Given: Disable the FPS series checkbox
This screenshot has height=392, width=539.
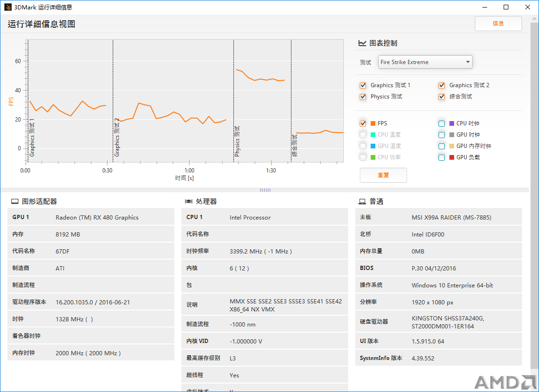Looking at the screenshot, I should (x=363, y=124).
